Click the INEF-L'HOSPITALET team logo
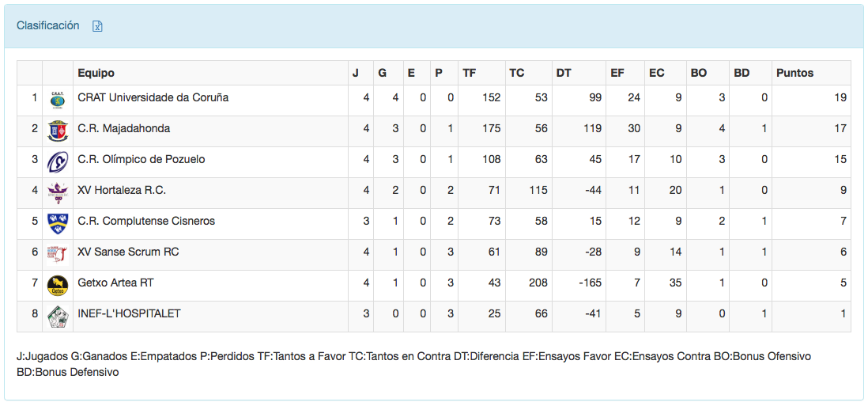 click(58, 314)
